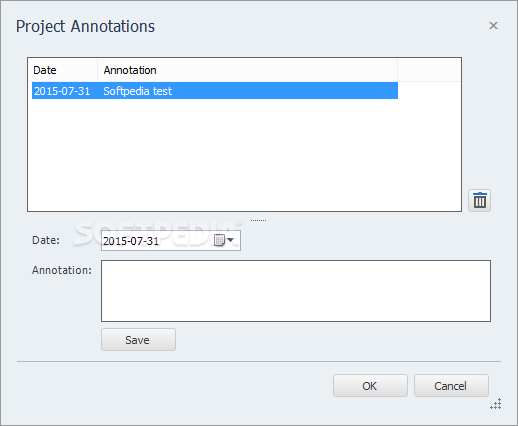The width and height of the screenshot is (518, 426).
Task: Click the 'Annotation:' field label
Action: tap(62, 270)
